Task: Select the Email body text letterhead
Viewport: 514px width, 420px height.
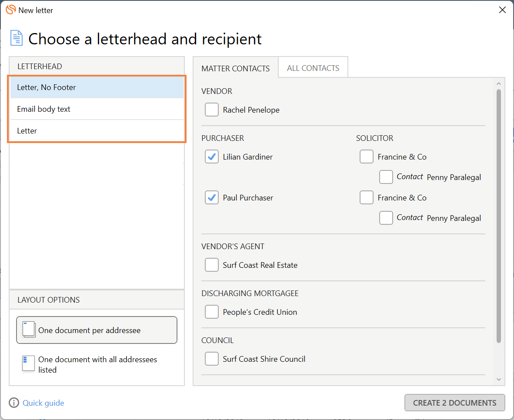Action: coord(97,109)
